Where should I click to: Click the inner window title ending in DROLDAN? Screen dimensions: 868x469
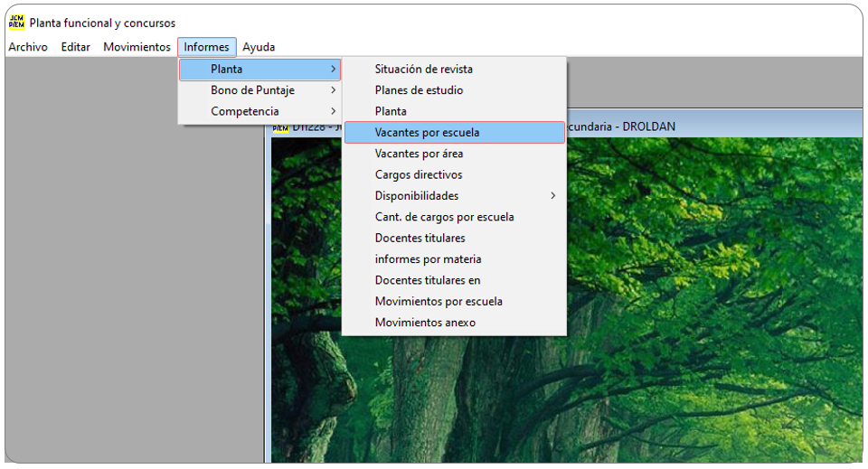click(621, 127)
